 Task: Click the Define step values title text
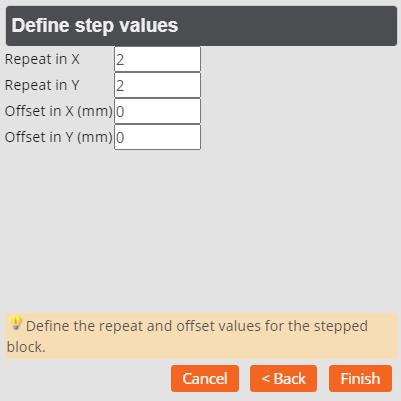(x=95, y=26)
